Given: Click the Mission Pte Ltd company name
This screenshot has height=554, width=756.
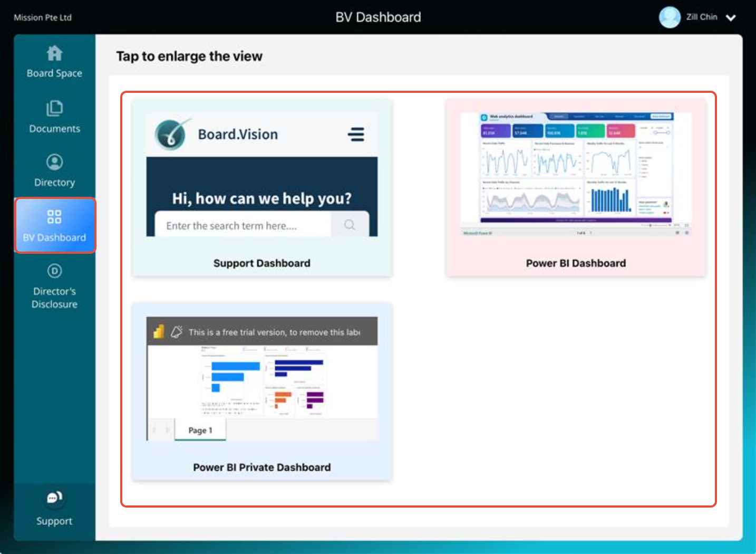Looking at the screenshot, I should coord(43,17).
